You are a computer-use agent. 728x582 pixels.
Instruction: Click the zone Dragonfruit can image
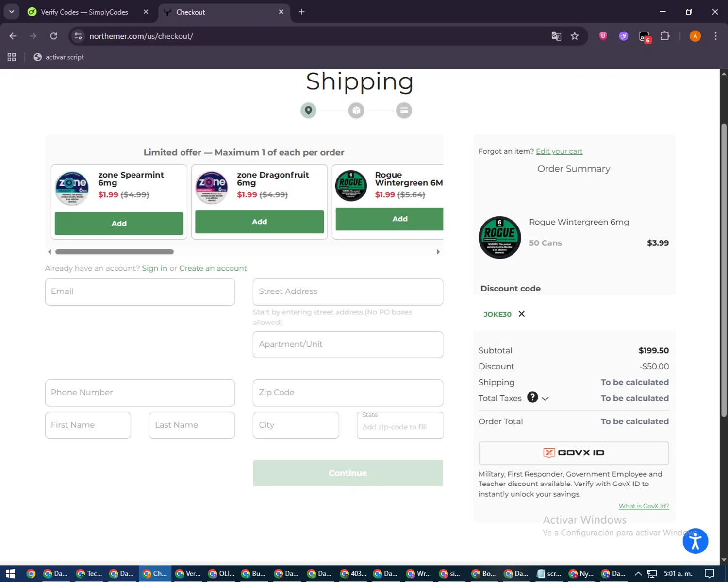pyautogui.click(x=212, y=187)
